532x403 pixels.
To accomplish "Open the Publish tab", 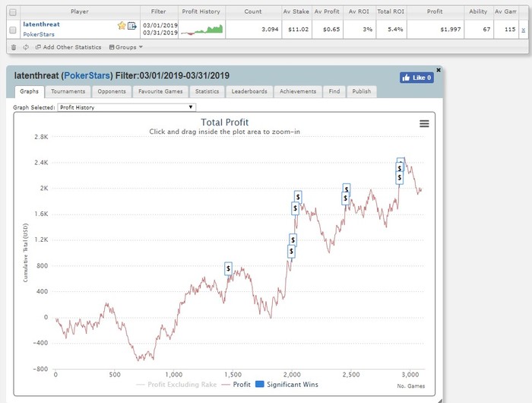I will click(361, 91).
